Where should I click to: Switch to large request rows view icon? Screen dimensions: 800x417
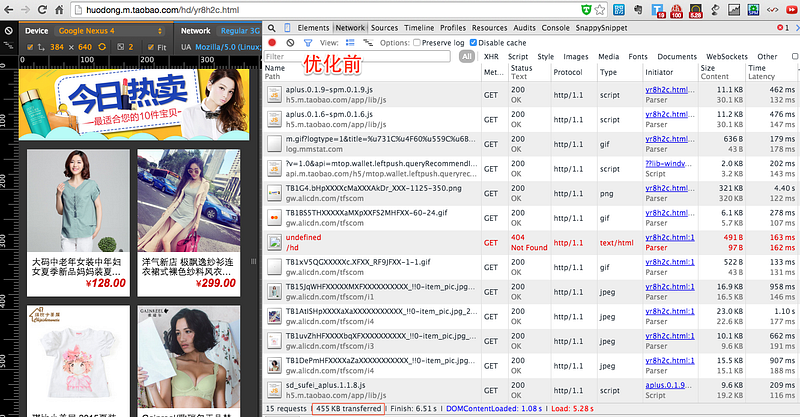(350, 43)
